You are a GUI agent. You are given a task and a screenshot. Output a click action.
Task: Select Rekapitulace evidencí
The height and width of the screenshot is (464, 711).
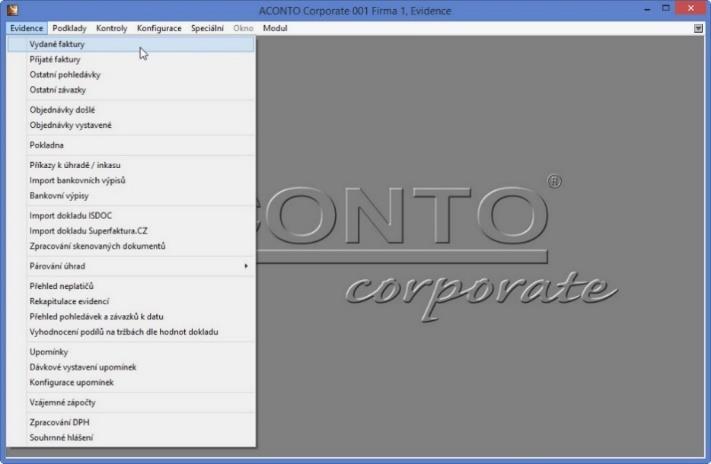coord(131,302)
